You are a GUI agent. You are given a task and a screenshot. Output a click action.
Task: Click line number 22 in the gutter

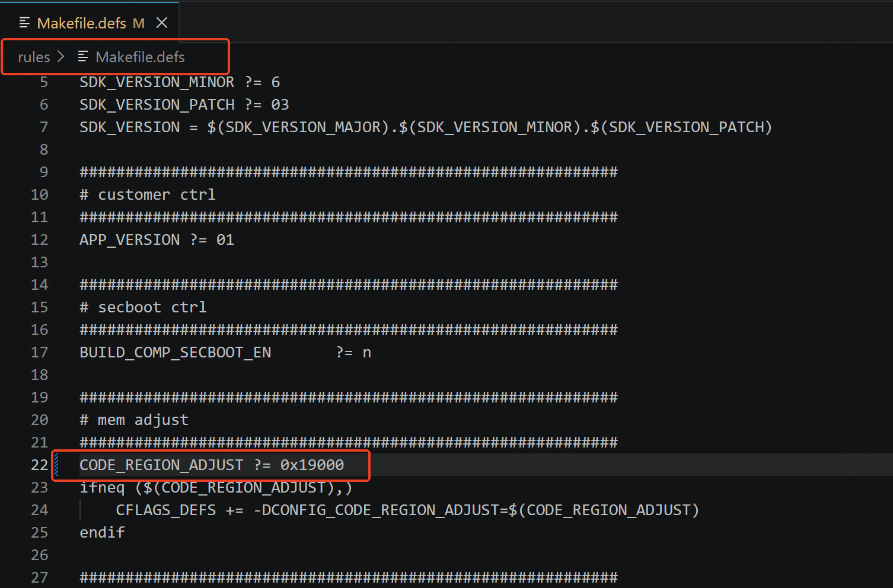click(x=39, y=465)
